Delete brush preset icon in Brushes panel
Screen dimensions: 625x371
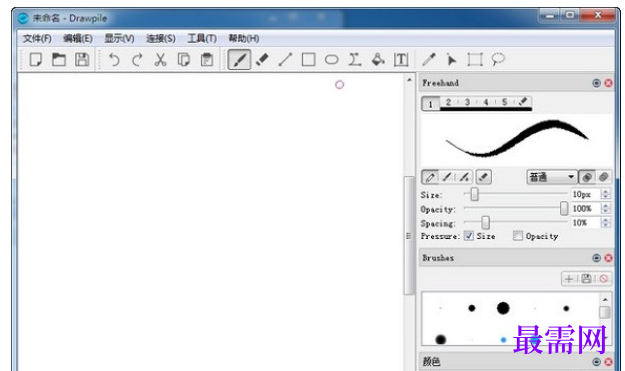click(603, 279)
